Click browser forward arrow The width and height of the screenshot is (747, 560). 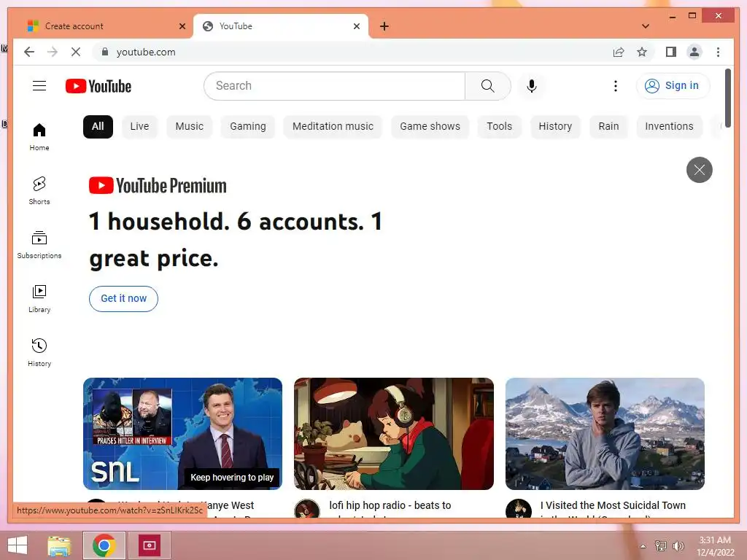pyautogui.click(x=53, y=52)
